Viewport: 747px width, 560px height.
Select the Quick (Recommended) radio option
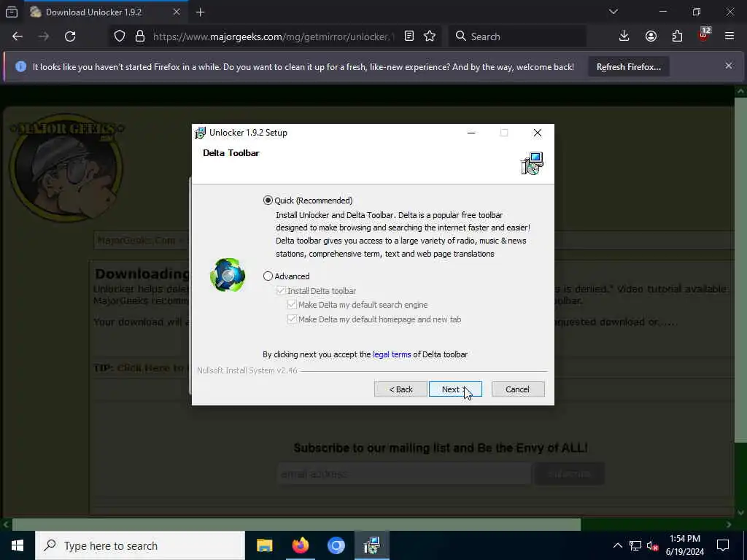click(268, 201)
